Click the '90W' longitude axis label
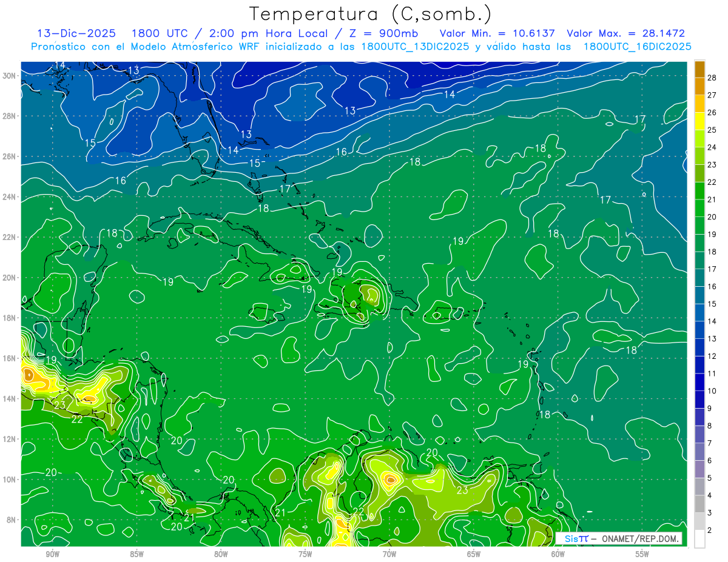 point(52,554)
